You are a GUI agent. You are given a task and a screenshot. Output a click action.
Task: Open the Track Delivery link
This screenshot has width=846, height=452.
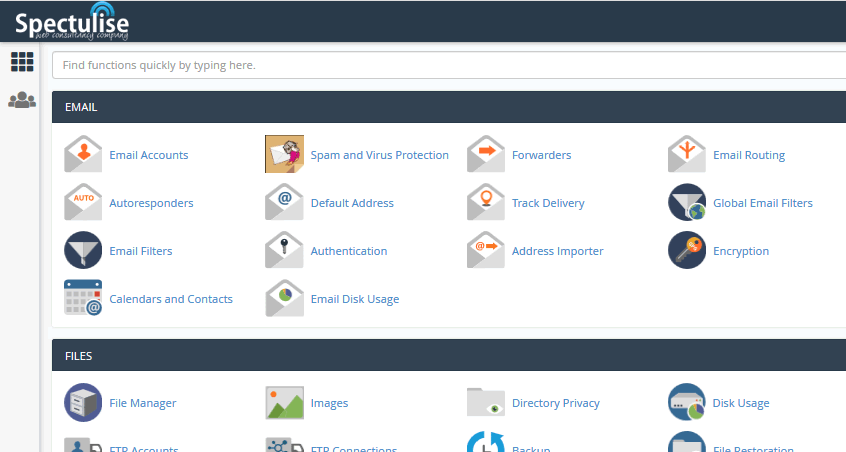click(x=548, y=203)
